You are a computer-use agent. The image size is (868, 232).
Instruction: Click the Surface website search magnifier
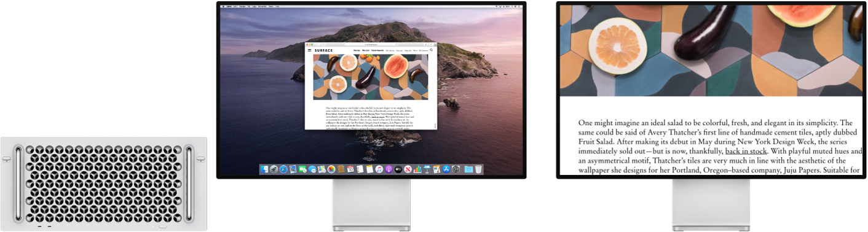(x=432, y=50)
